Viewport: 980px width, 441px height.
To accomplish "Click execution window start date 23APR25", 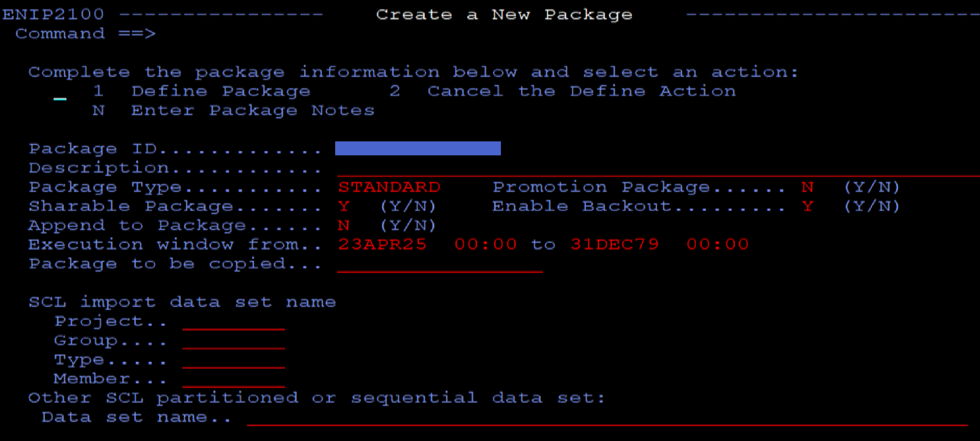I will pos(382,245).
